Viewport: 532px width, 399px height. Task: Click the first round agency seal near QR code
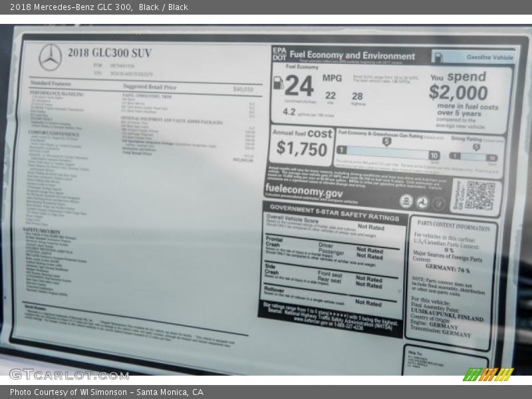(x=405, y=201)
